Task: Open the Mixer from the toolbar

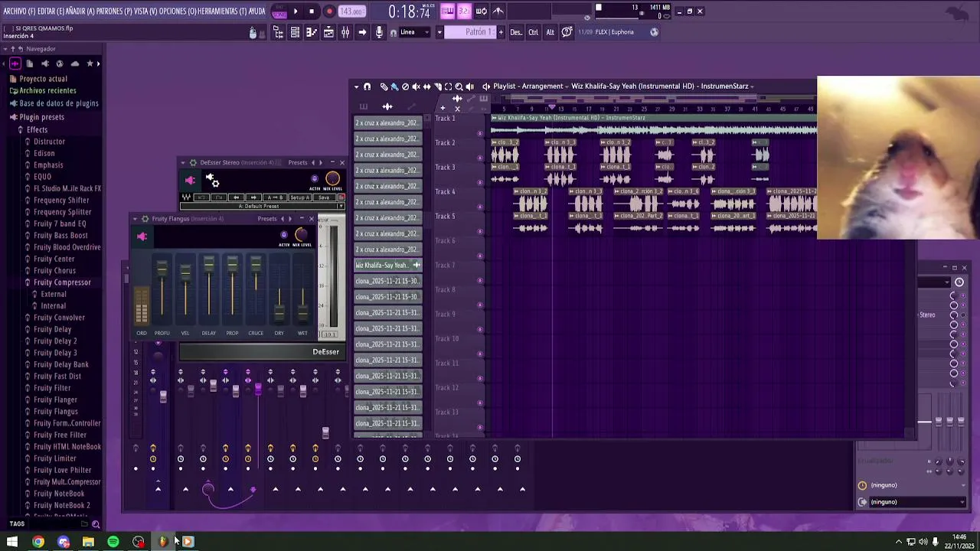Action: [x=345, y=32]
